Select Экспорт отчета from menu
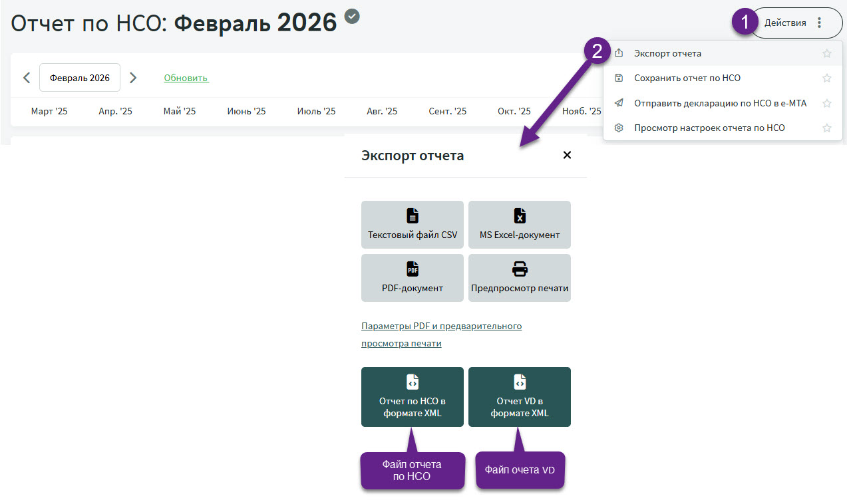Viewport: 847px width, 504px height. point(667,53)
